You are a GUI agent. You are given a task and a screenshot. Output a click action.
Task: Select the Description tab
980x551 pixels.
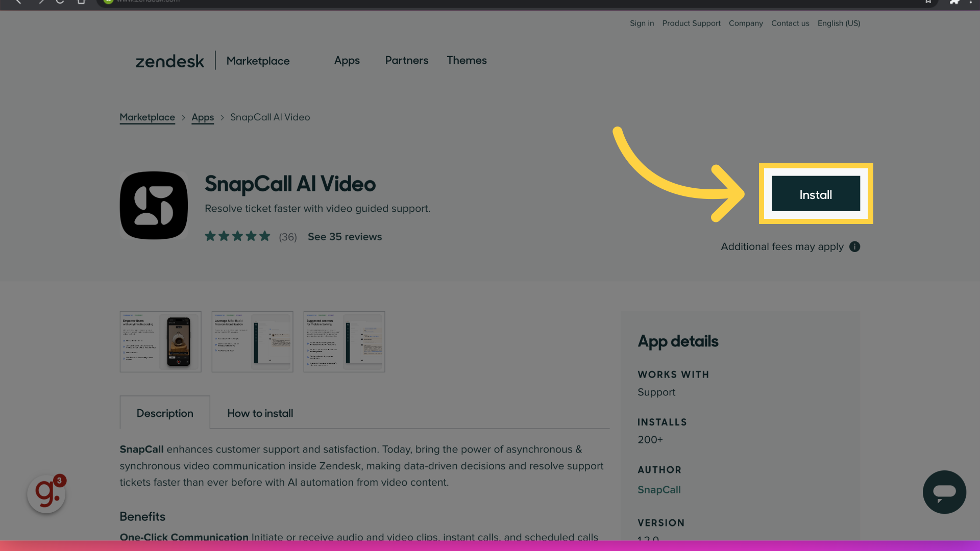tap(165, 413)
